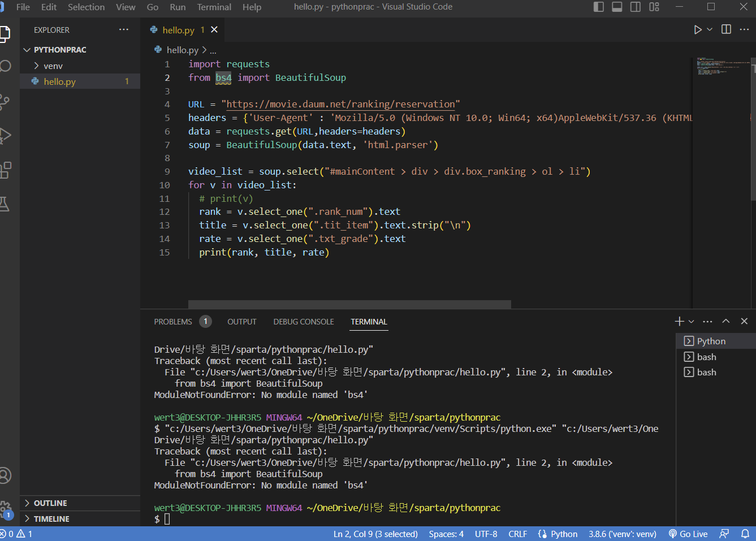Open the movie.daum.net URL link in code

tap(341, 104)
